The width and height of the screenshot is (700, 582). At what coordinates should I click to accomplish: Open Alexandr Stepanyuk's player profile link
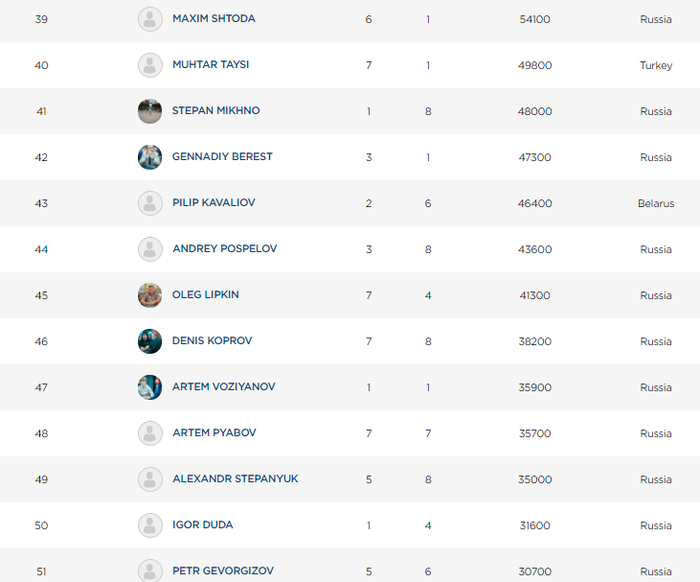tap(235, 479)
